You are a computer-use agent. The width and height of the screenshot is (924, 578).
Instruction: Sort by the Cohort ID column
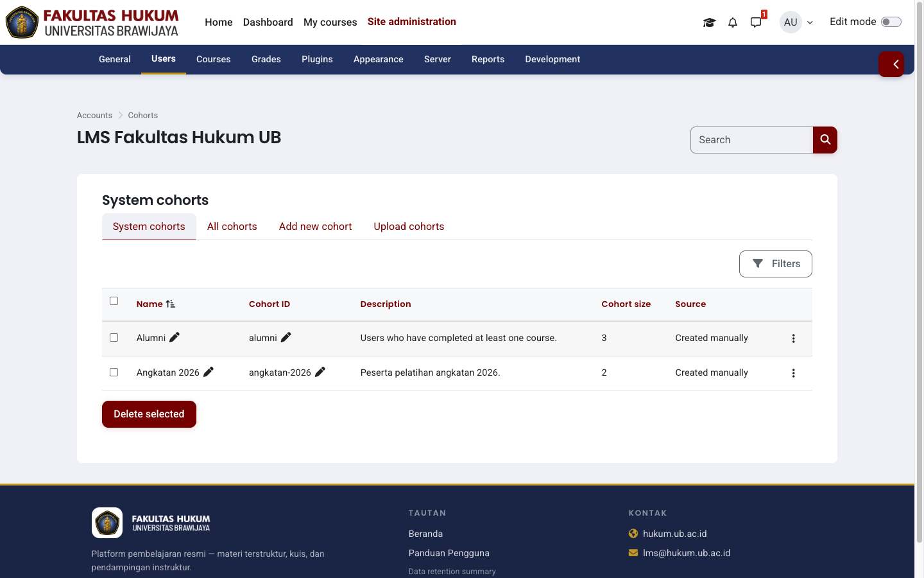[269, 304]
